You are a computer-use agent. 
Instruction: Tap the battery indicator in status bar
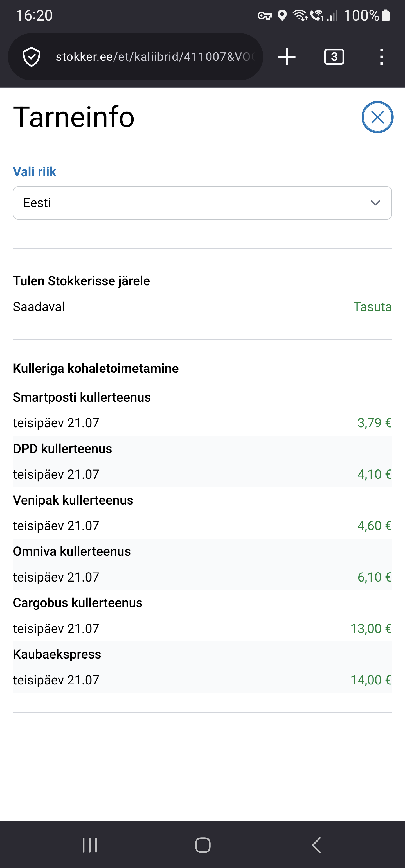pos(385,15)
